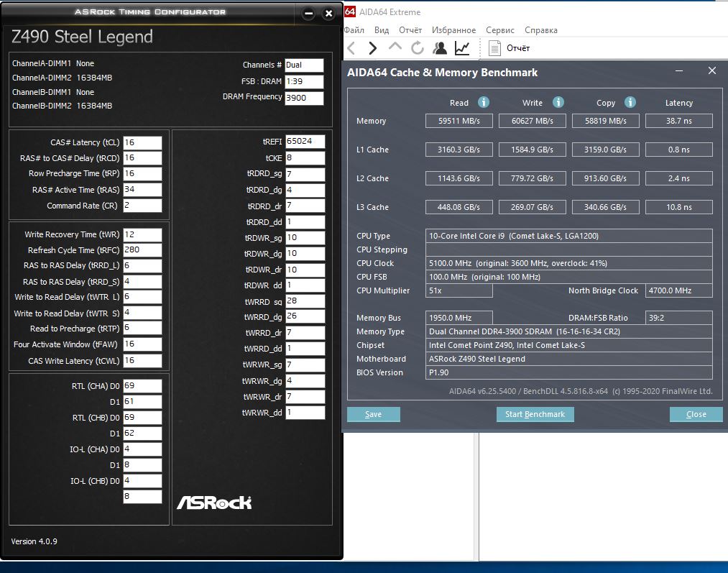The height and width of the screenshot is (573, 728).
Task: Open the Отчёт menu in the menu bar
Action: (x=410, y=30)
